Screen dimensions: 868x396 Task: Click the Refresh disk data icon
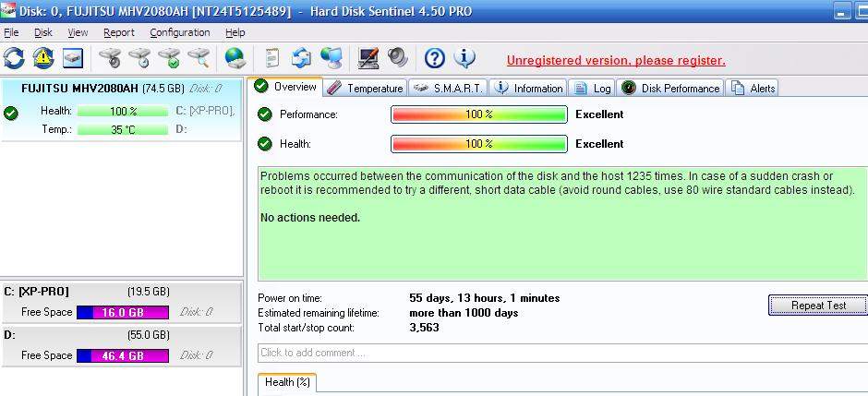click(x=14, y=58)
